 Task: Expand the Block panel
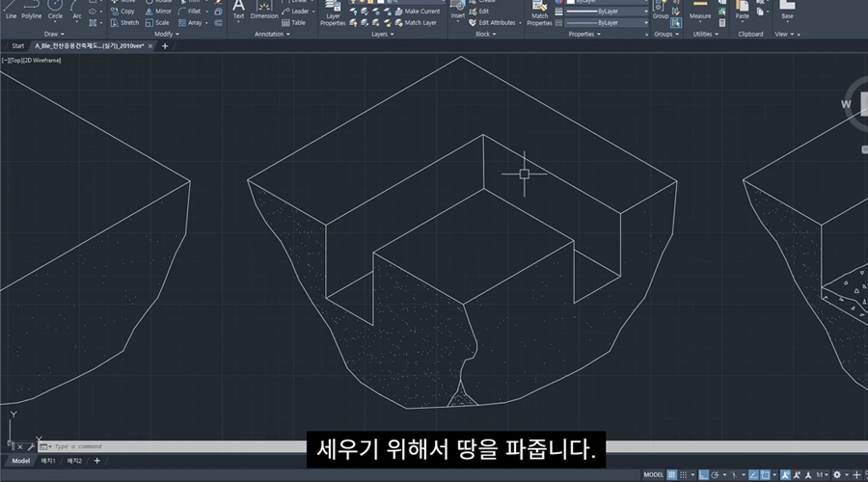click(485, 35)
